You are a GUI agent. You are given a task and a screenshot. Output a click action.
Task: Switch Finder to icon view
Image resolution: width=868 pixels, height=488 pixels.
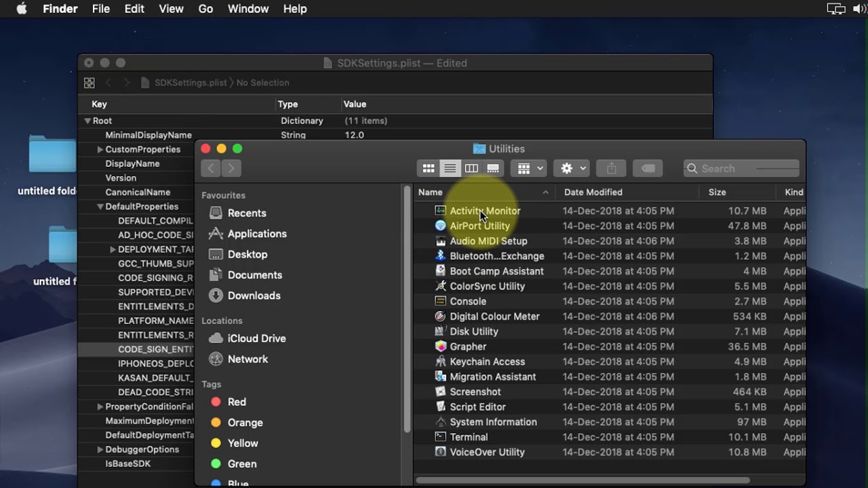point(428,168)
